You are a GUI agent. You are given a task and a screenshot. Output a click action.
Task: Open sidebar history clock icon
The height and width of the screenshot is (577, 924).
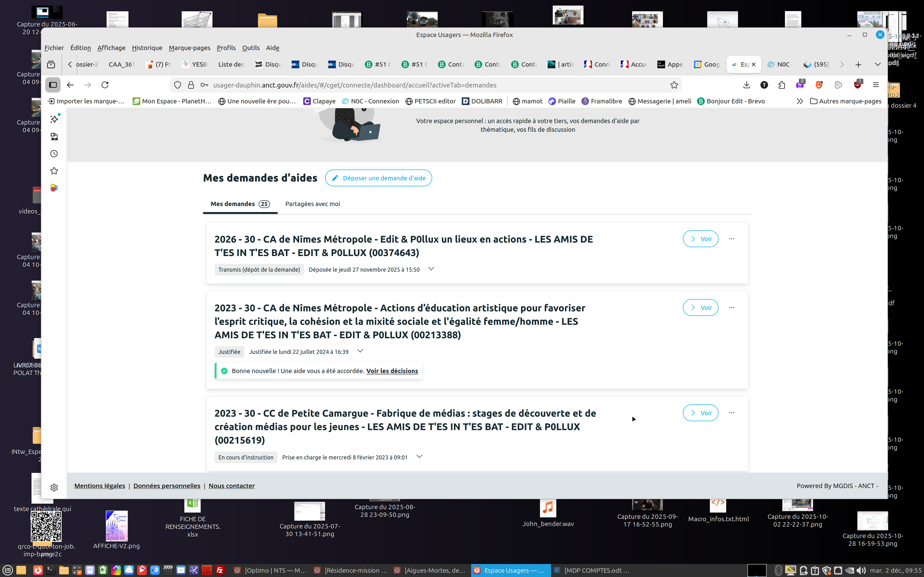point(54,154)
